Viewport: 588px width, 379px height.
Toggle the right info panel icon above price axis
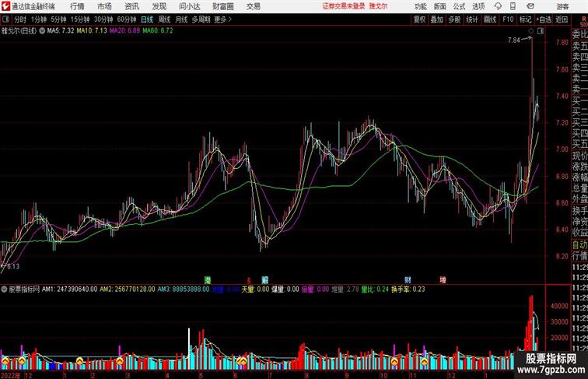click(541, 31)
